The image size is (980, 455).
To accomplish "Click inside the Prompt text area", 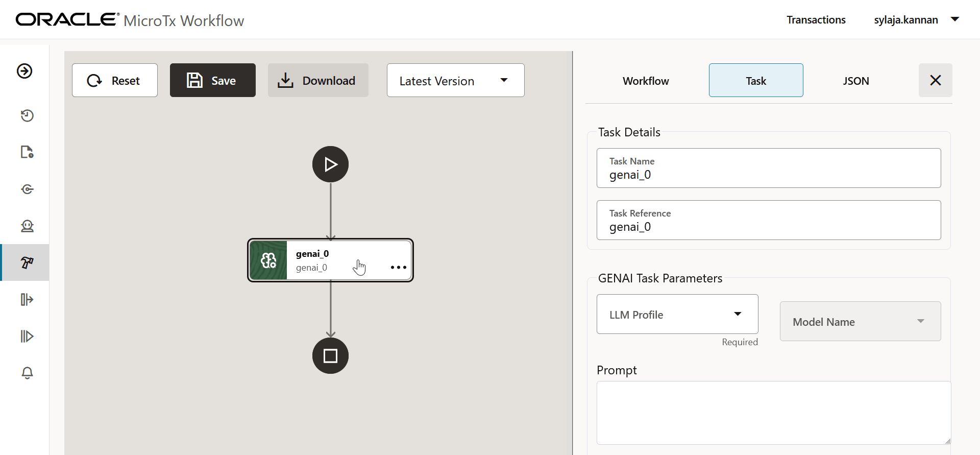I will pos(774,413).
